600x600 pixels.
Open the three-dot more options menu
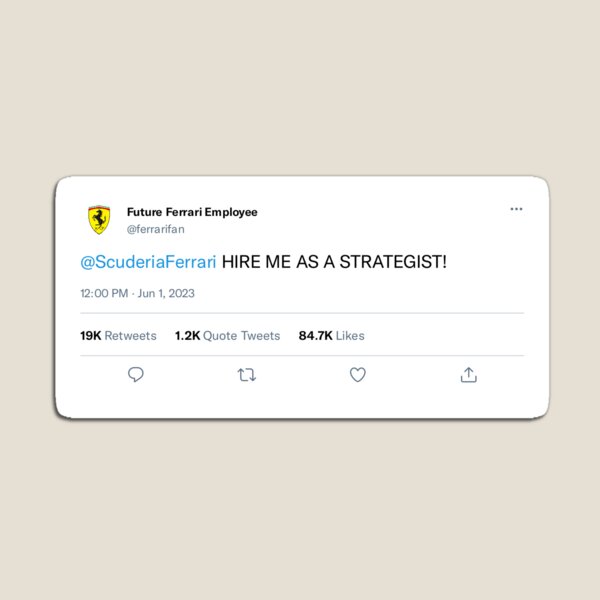[516, 209]
